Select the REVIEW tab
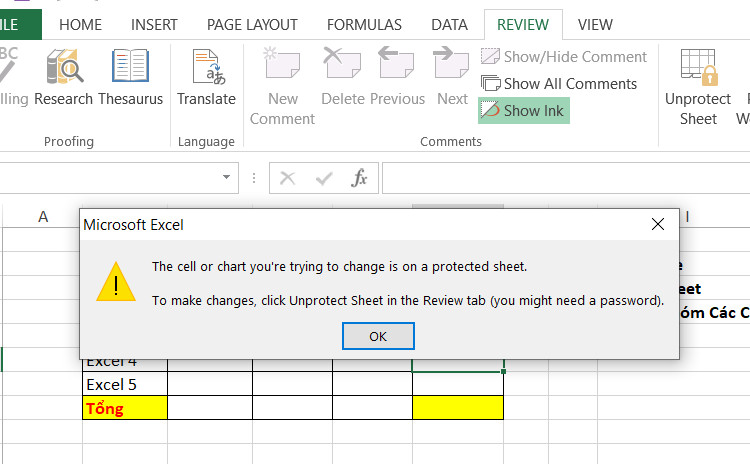 523,24
